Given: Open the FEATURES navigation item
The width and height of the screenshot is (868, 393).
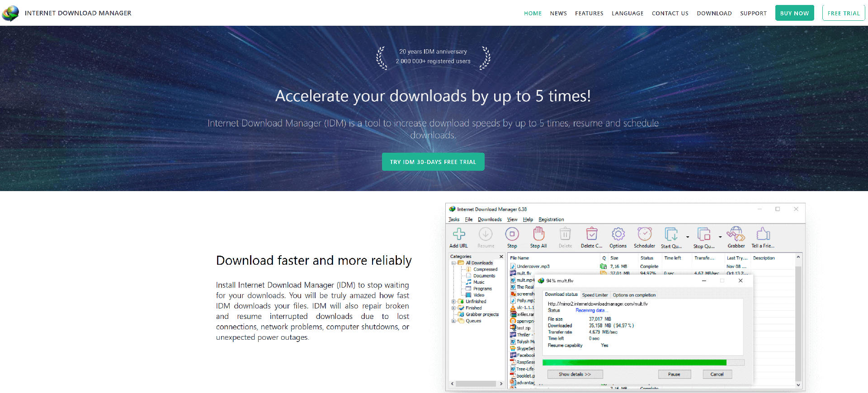Looking at the screenshot, I should [x=589, y=14].
